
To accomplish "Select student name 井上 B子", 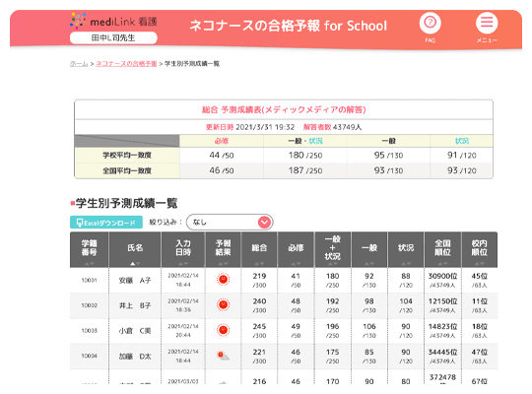I will coord(135,305).
